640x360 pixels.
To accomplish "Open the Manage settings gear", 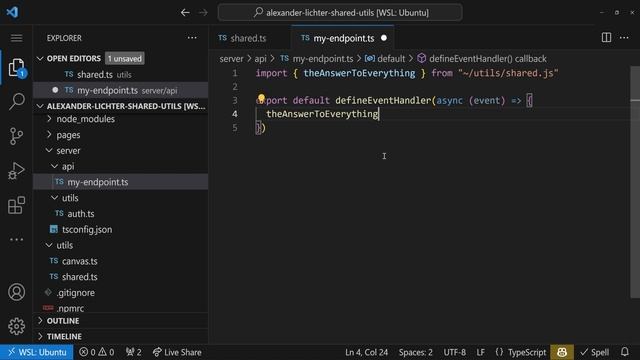I will coord(16,326).
